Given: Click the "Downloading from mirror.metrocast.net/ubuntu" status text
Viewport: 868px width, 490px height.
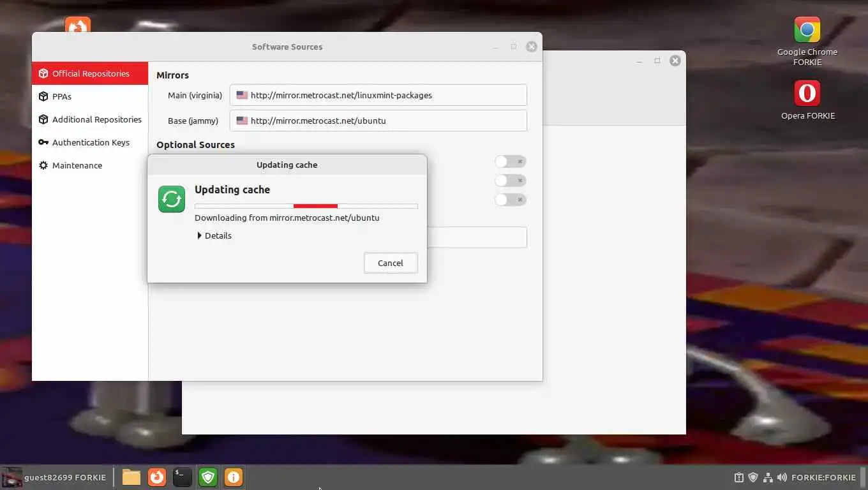Looking at the screenshot, I should click(287, 218).
